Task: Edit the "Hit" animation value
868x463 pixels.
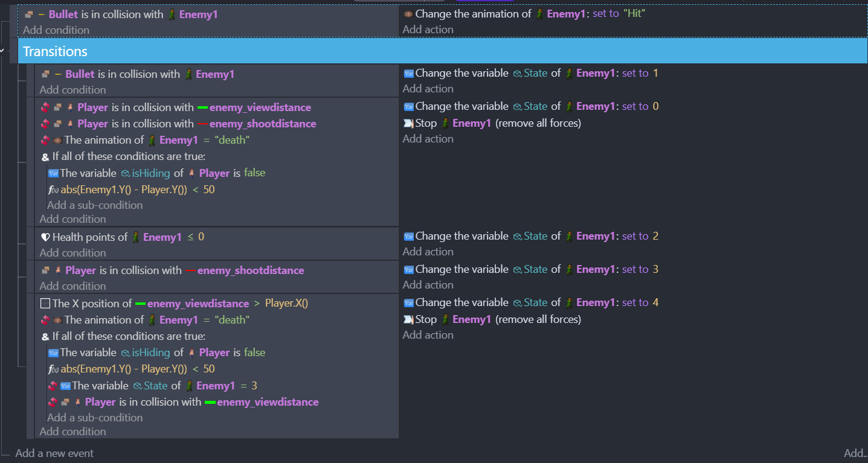Action: (x=634, y=13)
